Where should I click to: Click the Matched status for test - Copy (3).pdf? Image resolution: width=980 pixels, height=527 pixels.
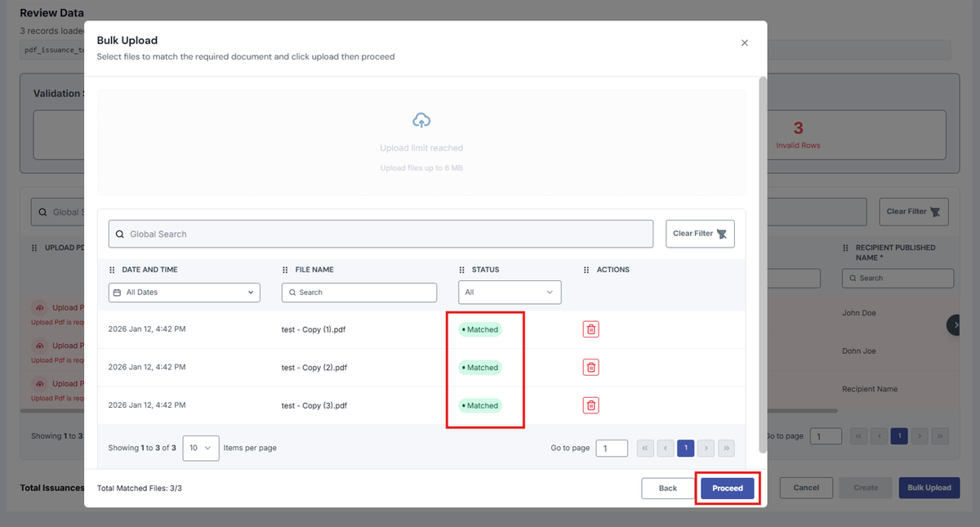[x=479, y=405]
